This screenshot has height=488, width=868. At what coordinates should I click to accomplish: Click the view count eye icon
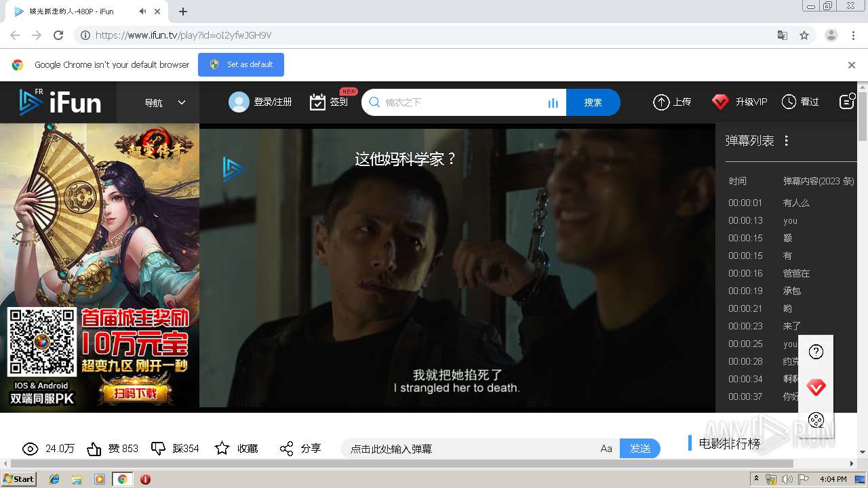pos(30,449)
